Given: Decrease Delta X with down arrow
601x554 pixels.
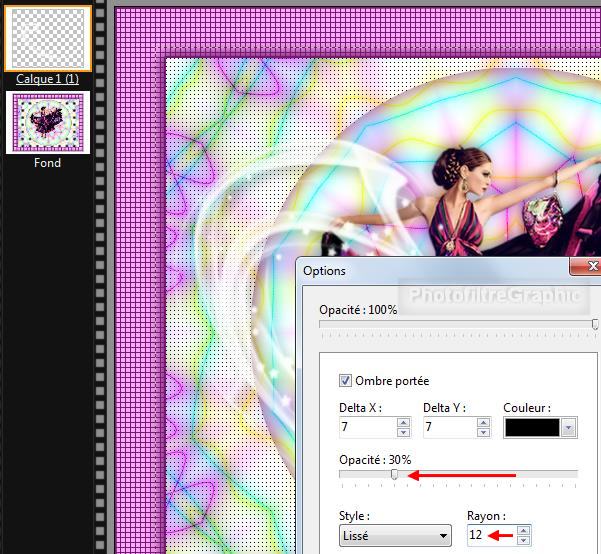Looking at the screenshot, I should point(403,432).
